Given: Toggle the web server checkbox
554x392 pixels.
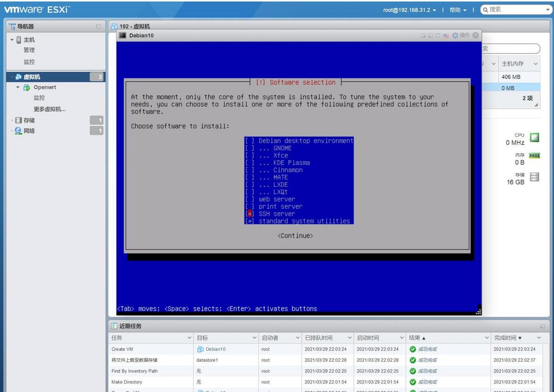Looking at the screenshot, I should 250,200.
